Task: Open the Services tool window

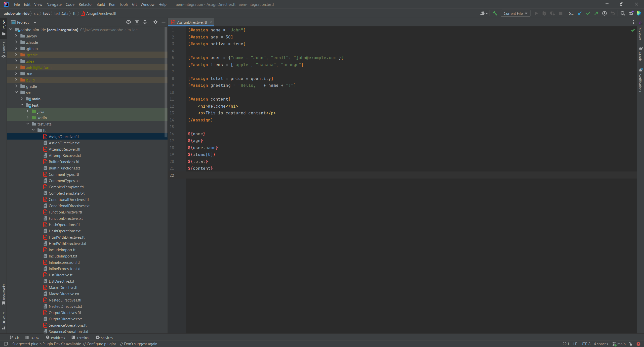Action: 104,338
